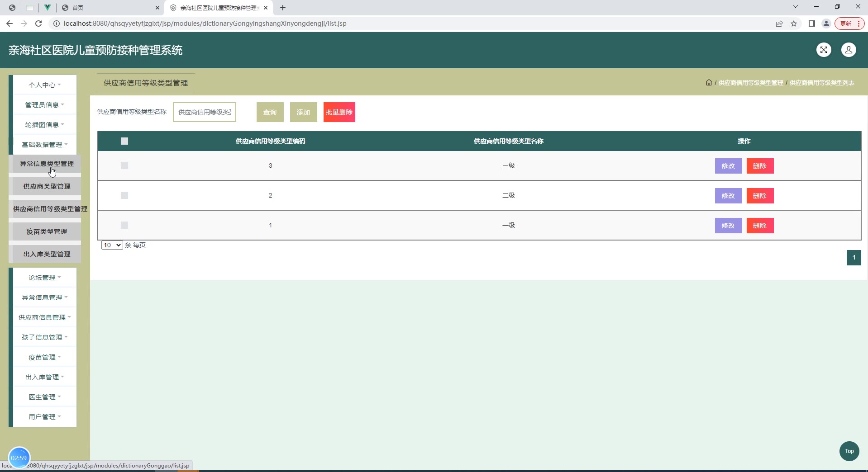Open a new browser tab with plus
The height and width of the screenshot is (472, 868).
(283, 8)
